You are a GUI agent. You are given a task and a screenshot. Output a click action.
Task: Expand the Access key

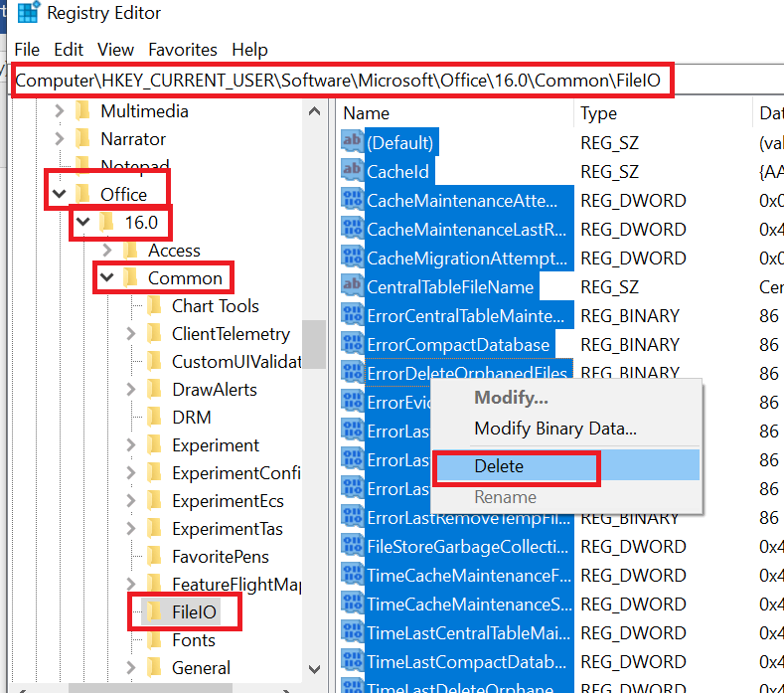click(107, 251)
